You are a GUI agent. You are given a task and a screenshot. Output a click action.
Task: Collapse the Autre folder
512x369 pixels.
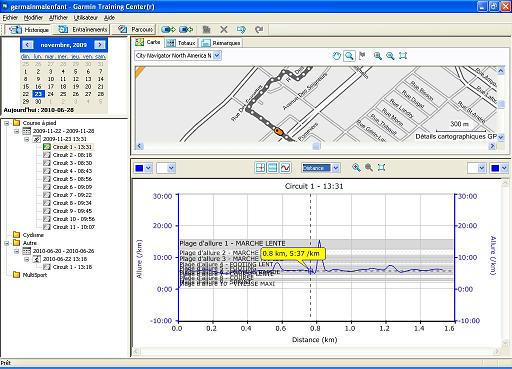tap(7, 243)
